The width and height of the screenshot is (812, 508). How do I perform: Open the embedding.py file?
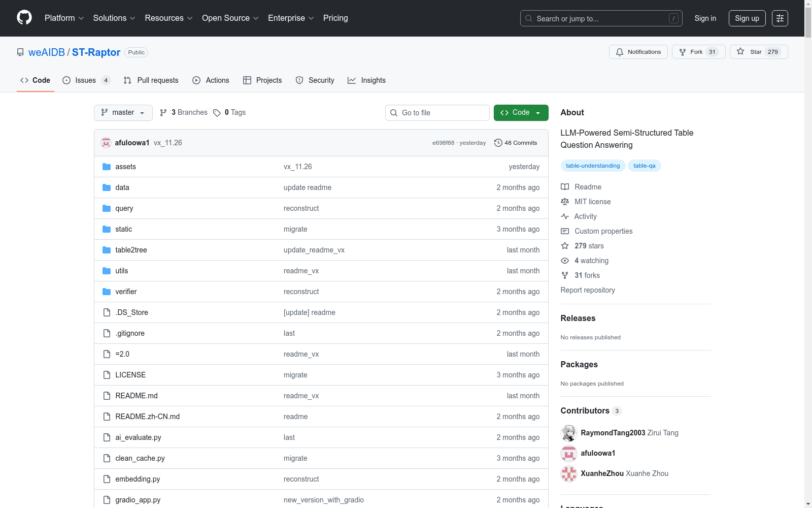pyautogui.click(x=138, y=479)
